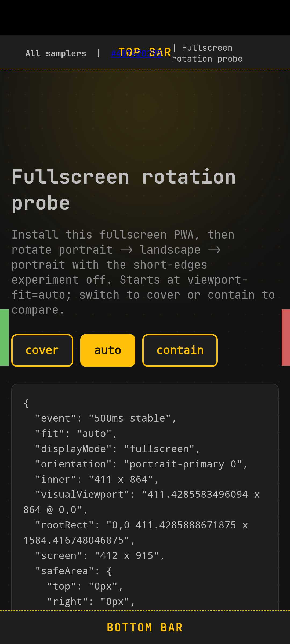
Task: Click the TOP BAR label
Action: click(145, 52)
